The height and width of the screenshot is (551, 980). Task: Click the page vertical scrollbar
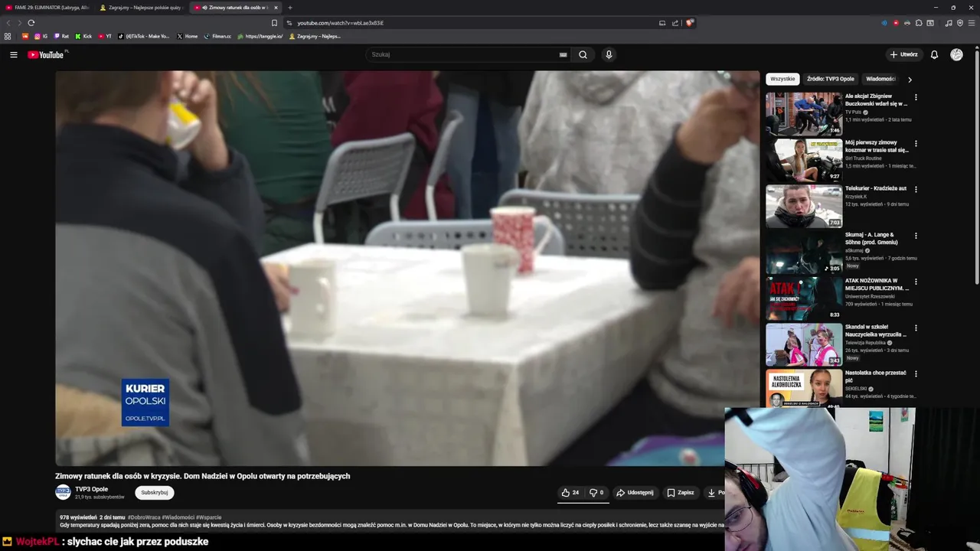point(976,168)
